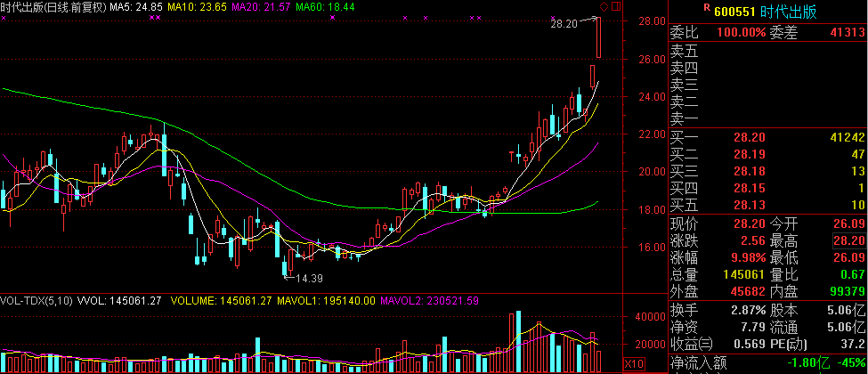Image resolution: width=868 pixels, height=374 pixels.
Task: Click the 委比 100.00% value
Action: (x=742, y=33)
